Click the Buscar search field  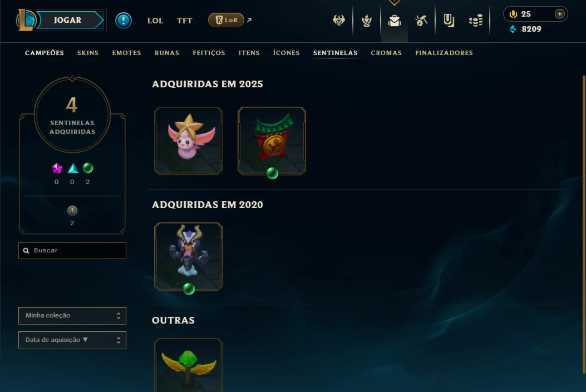72,251
